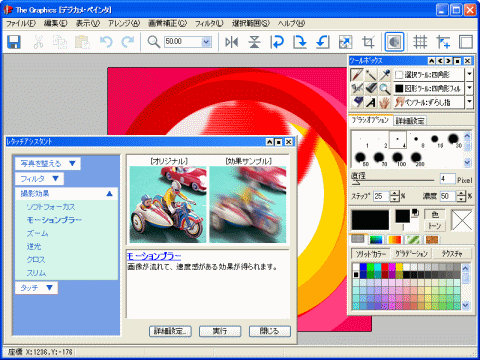Click the brush diameter slider handle

[357, 182]
